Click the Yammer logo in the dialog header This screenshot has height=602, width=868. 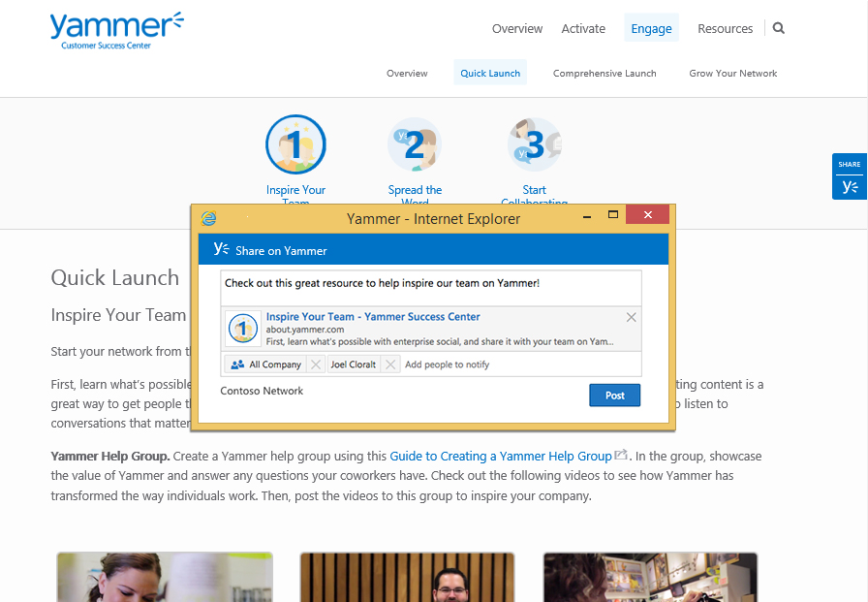[220, 248]
